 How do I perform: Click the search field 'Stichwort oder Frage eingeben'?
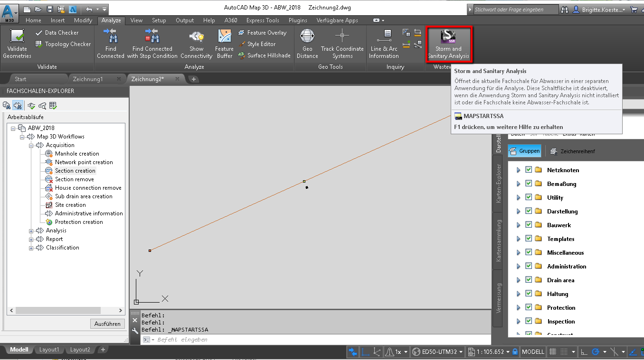pyautogui.click(x=516, y=9)
